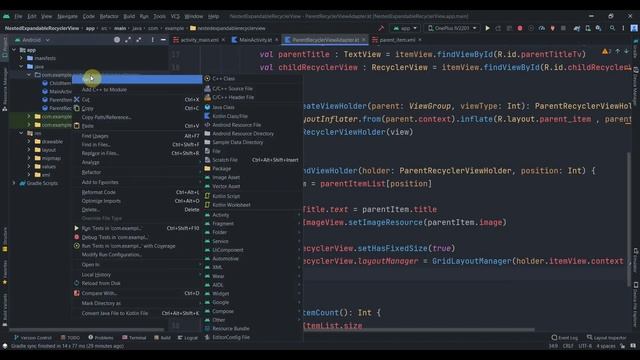Click the Search Everywhere magnifier icon

612,28
